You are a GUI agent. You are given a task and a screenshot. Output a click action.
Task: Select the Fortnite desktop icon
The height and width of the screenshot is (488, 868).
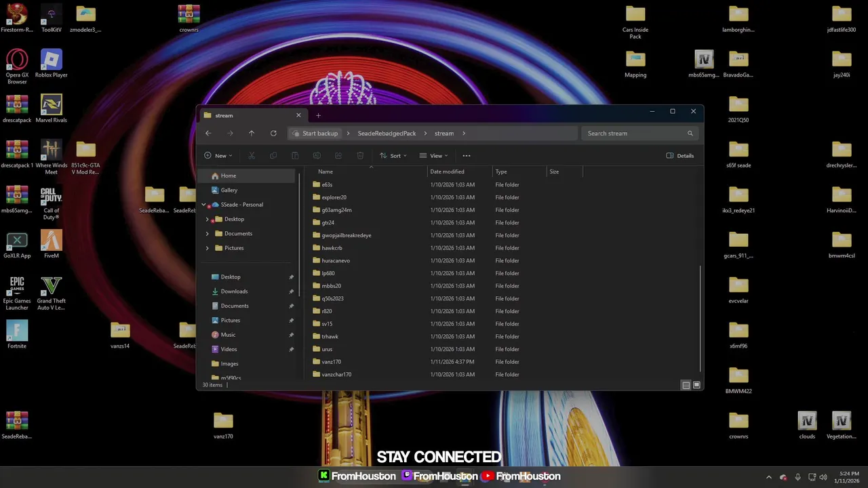click(17, 334)
